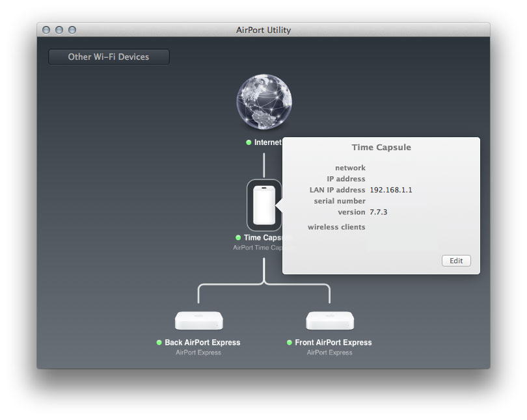Click green status dot beside Front AirPort Express

(290, 343)
